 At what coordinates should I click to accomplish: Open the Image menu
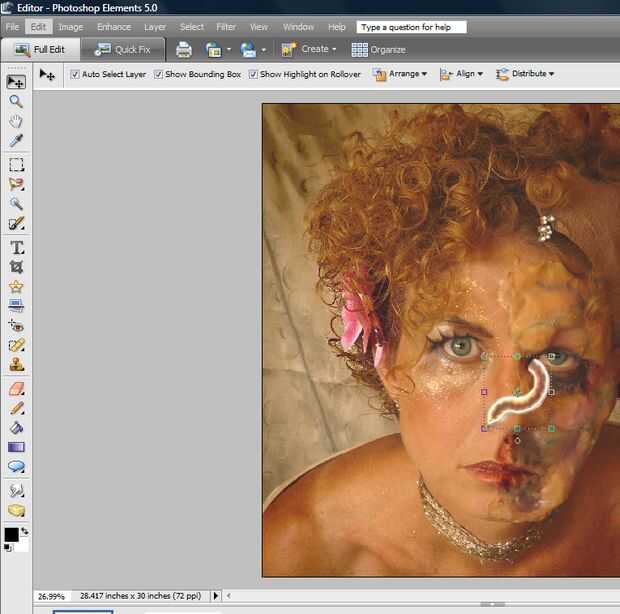(x=71, y=27)
